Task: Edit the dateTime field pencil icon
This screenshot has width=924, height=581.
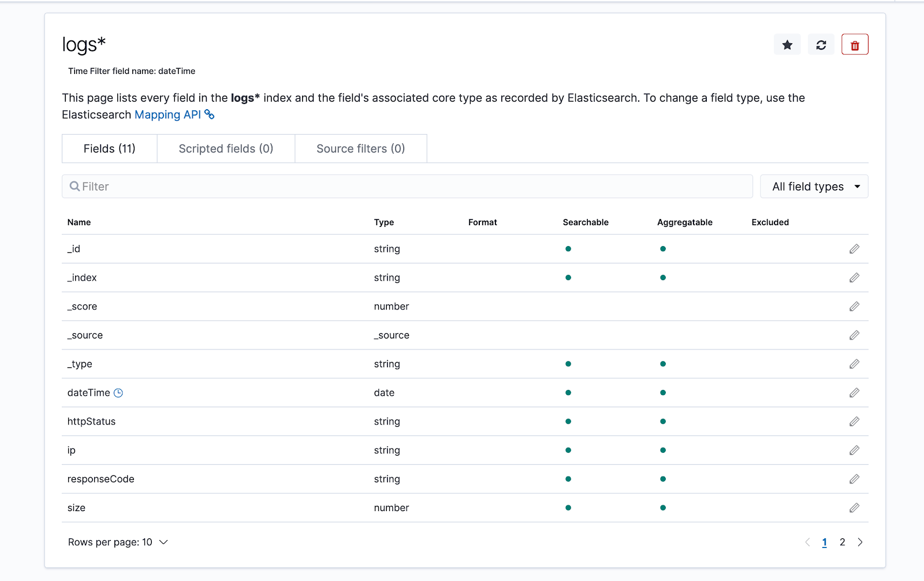Action: (854, 393)
